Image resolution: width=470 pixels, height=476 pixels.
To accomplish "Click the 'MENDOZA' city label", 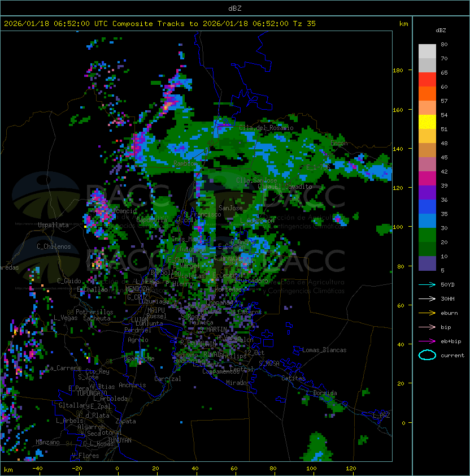I will click(x=137, y=289).
